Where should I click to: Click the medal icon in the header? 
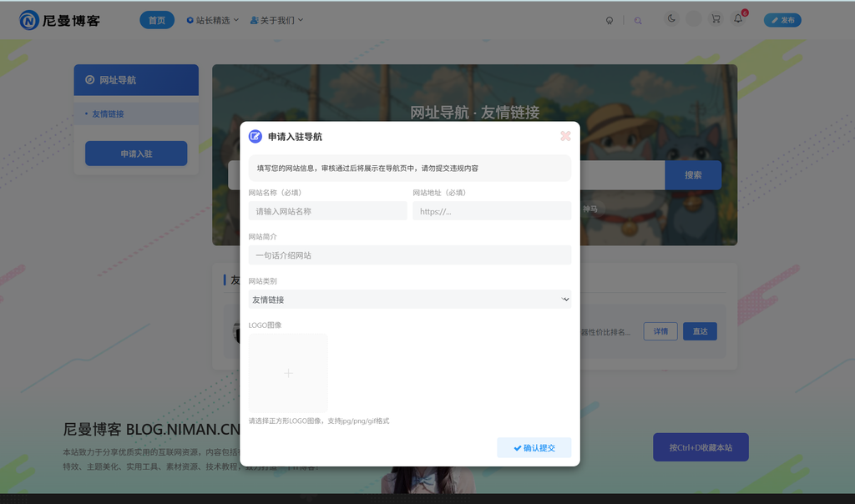(610, 21)
